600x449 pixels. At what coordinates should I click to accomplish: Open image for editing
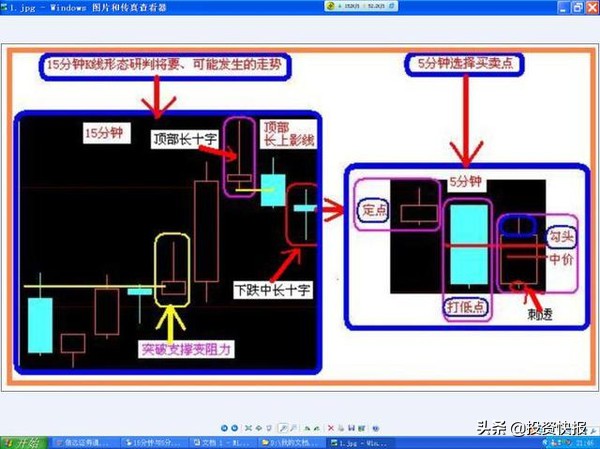tap(362, 427)
